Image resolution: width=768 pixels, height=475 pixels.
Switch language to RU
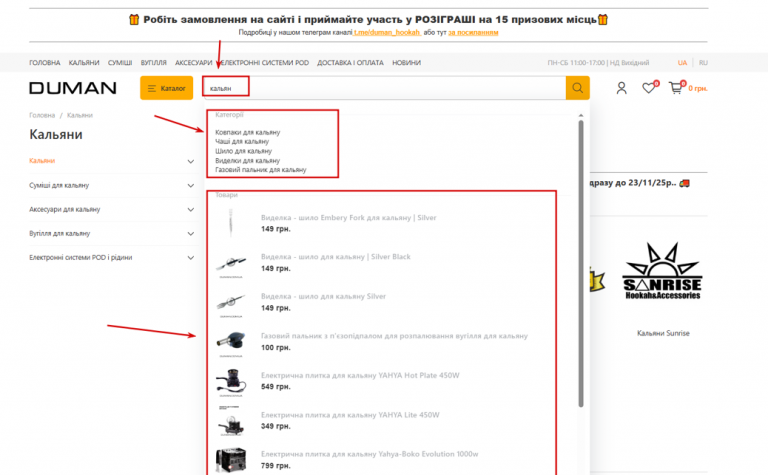[x=703, y=63]
